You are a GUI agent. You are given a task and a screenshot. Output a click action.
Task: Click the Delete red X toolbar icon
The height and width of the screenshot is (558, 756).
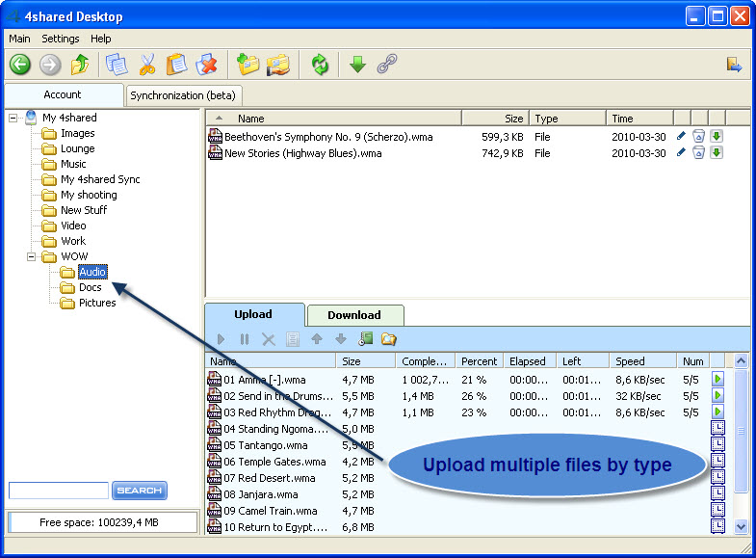[207, 65]
